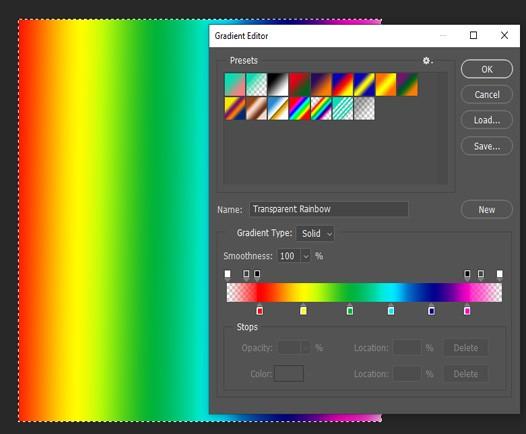
Task: Select the yellow color stop
Action: coord(303,310)
